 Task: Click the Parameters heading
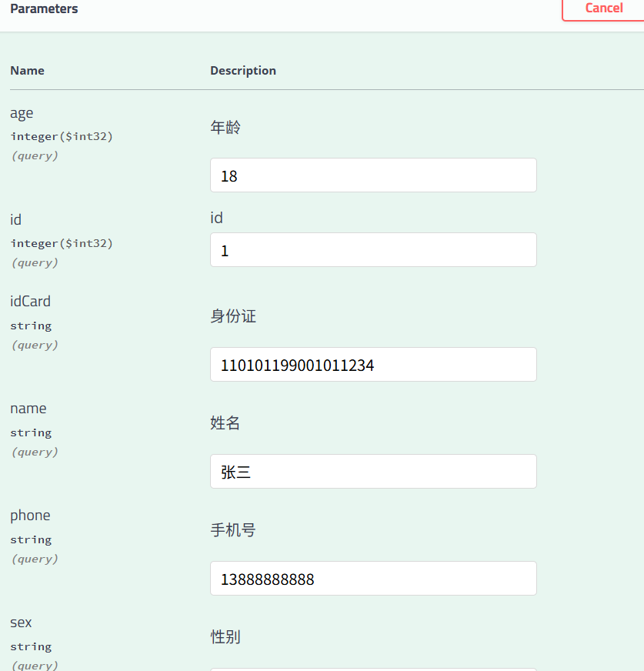pos(44,8)
